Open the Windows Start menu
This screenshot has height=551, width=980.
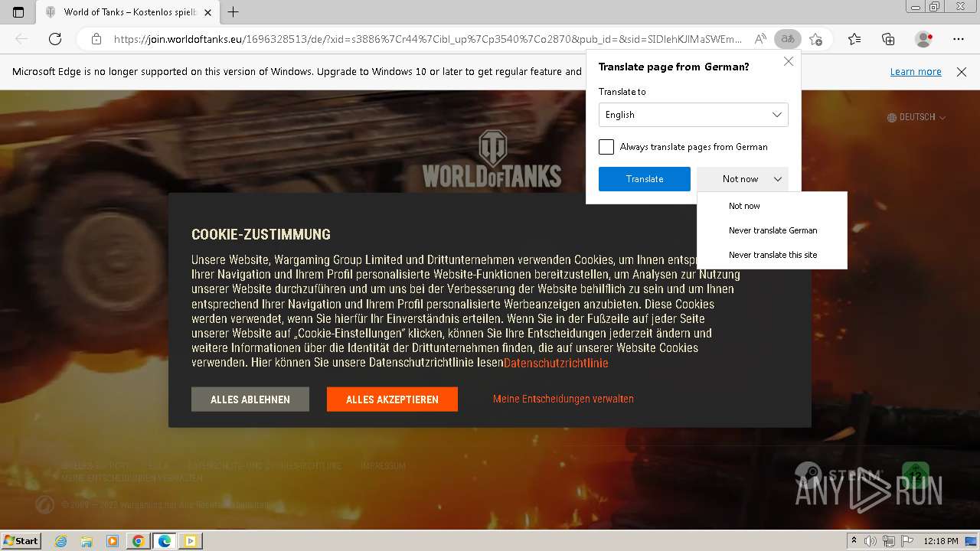(21, 540)
